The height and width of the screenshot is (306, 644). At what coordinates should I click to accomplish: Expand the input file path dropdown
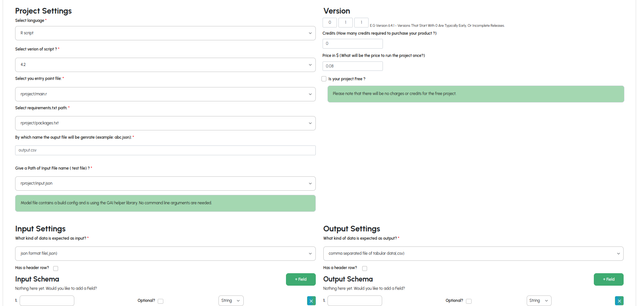click(165, 184)
